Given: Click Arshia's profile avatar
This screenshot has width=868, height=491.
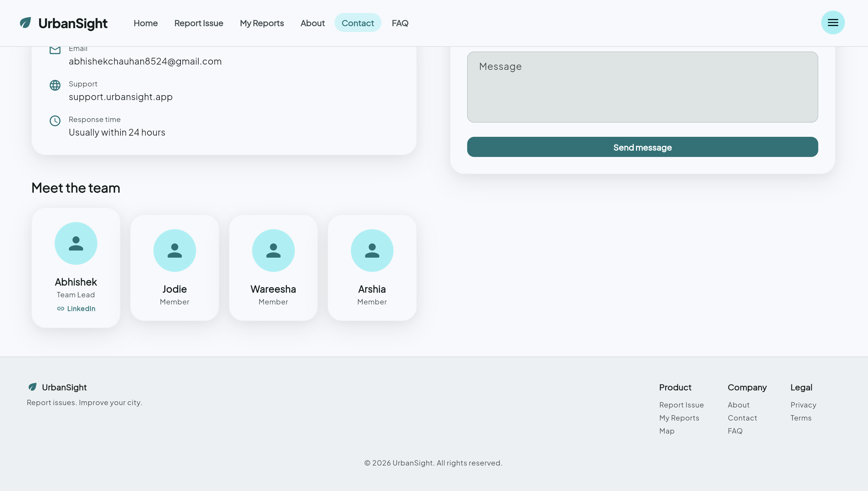Looking at the screenshot, I should pos(372,251).
